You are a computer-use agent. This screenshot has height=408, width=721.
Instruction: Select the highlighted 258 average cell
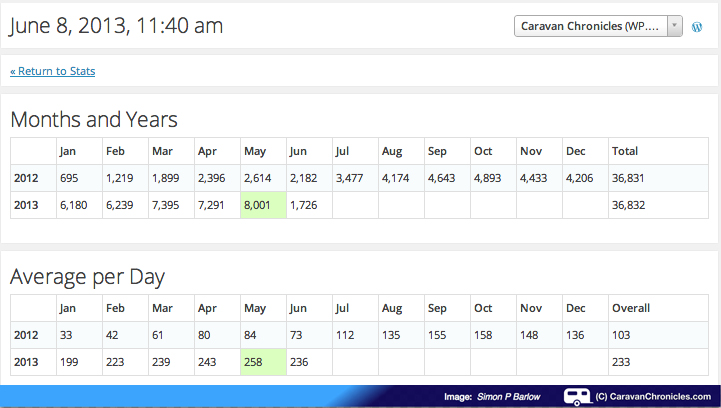point(263,360)
